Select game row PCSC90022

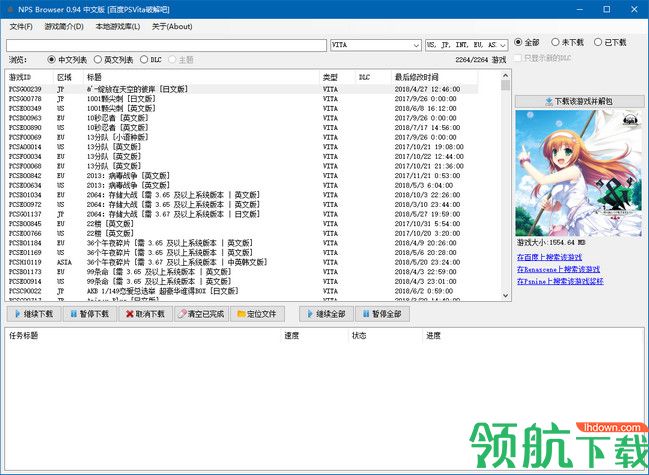point(242,291)
